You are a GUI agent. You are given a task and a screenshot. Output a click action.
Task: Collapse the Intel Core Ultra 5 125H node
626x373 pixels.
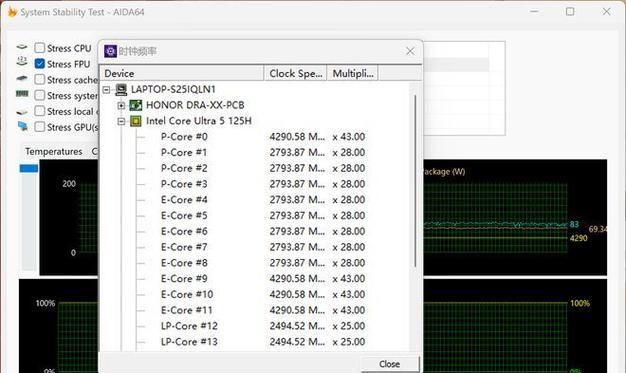tap(121, 121)
